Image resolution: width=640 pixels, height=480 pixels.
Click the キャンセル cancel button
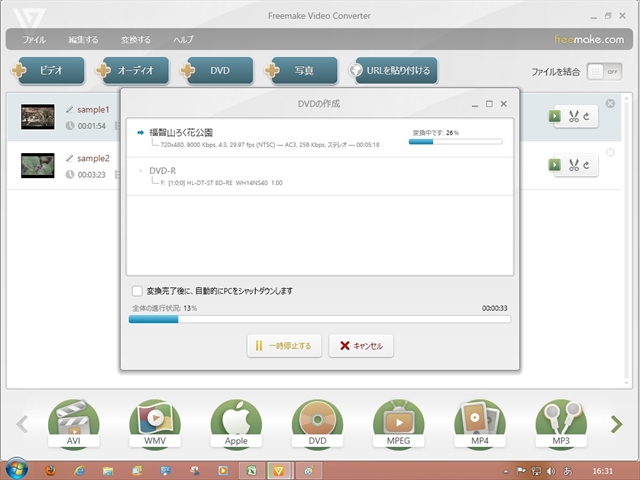click(x=361, y=346)
